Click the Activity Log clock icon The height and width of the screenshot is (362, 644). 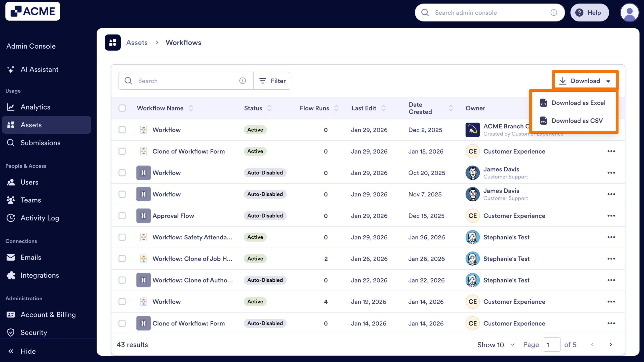(11, 218)
